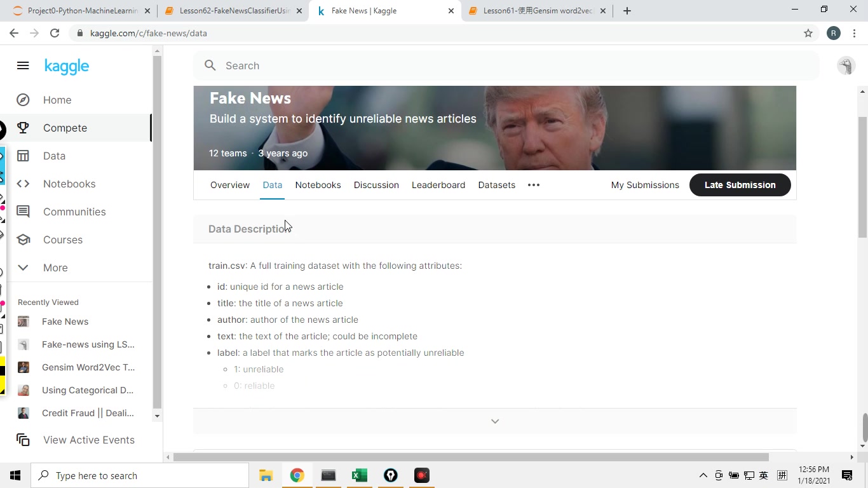
Task: Select Compete in the sidebar
Action: click(x=65, y=128)
